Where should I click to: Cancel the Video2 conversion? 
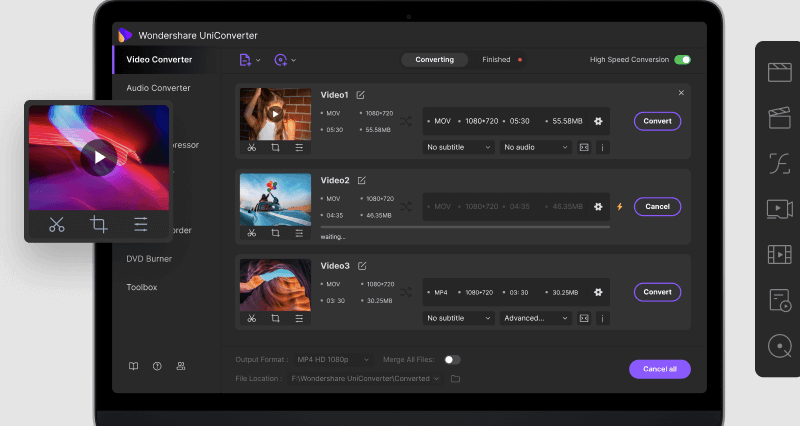click(x=657, y=207)
